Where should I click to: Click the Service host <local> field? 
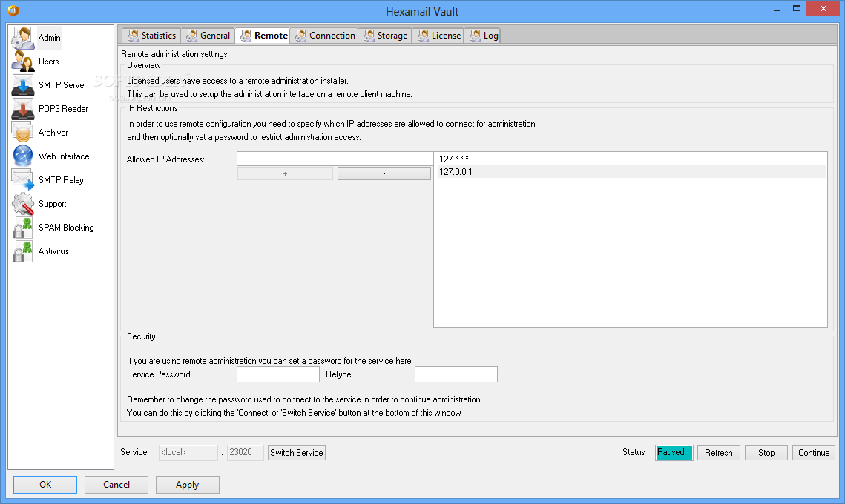click(x=188, y=452)
